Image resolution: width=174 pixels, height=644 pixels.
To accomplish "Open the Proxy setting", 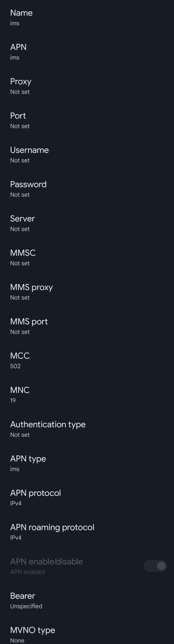I will [87, 86].
